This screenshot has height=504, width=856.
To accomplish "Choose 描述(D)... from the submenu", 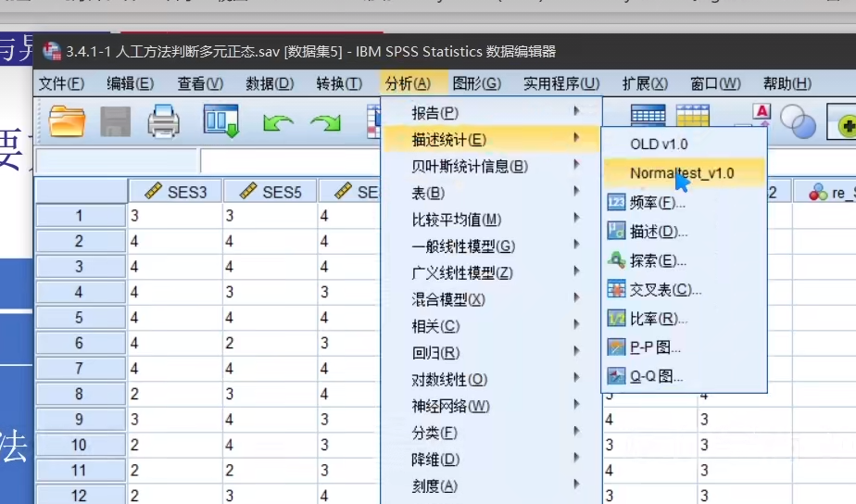I will point(684,231).
